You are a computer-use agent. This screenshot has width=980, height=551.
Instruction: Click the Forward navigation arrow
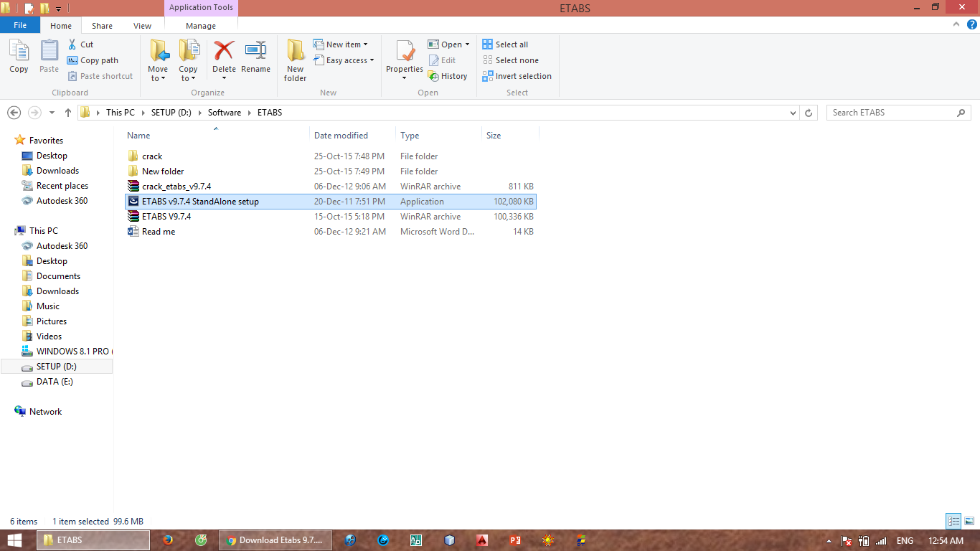(x=34, y=113)
